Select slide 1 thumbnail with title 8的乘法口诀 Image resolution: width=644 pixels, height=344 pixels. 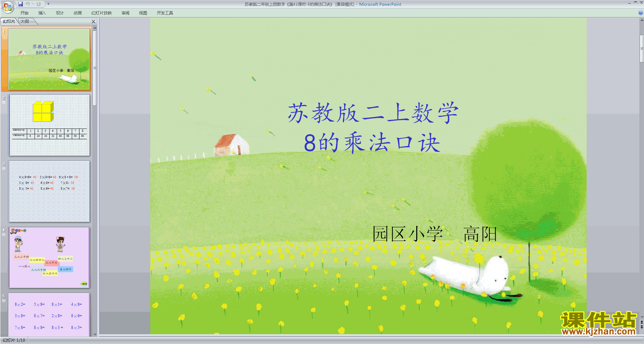(49, 59)
